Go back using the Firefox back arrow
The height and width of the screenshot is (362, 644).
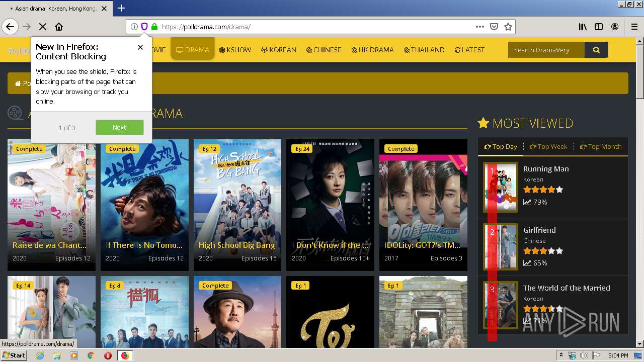pyautogui.click(x=10, y=27)
